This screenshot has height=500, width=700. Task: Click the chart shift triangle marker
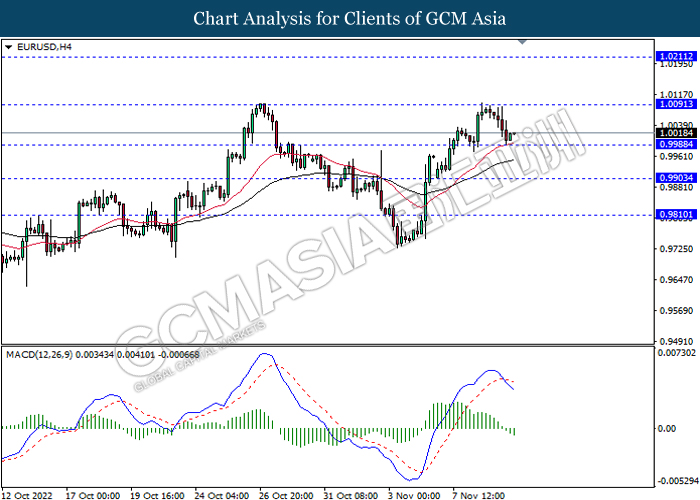point(522,42)
